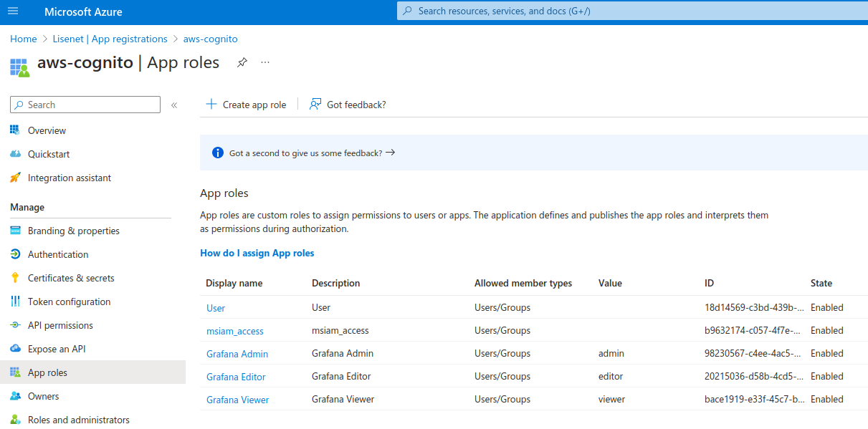Screen dimensions: 868x429
Task: Open the Azure portal hamburger menu
Action: [13, 11]
